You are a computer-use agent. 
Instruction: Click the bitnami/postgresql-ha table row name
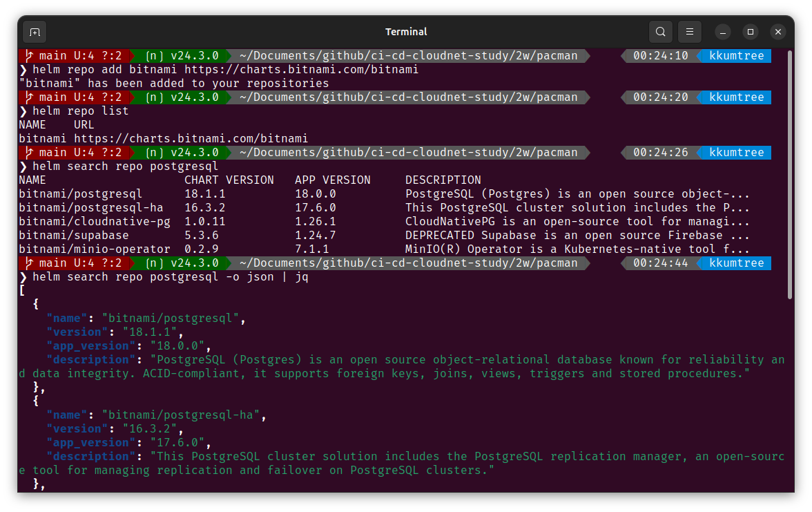click(90, 208)
